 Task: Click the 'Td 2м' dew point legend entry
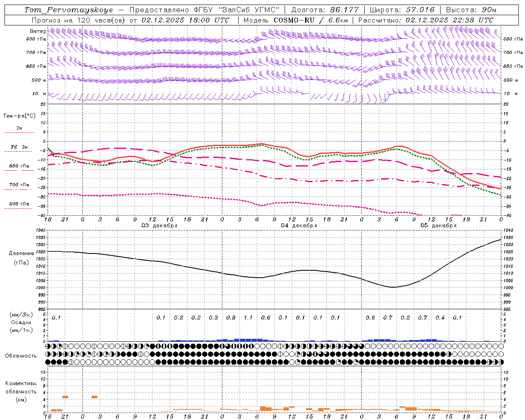pos(19,147)
